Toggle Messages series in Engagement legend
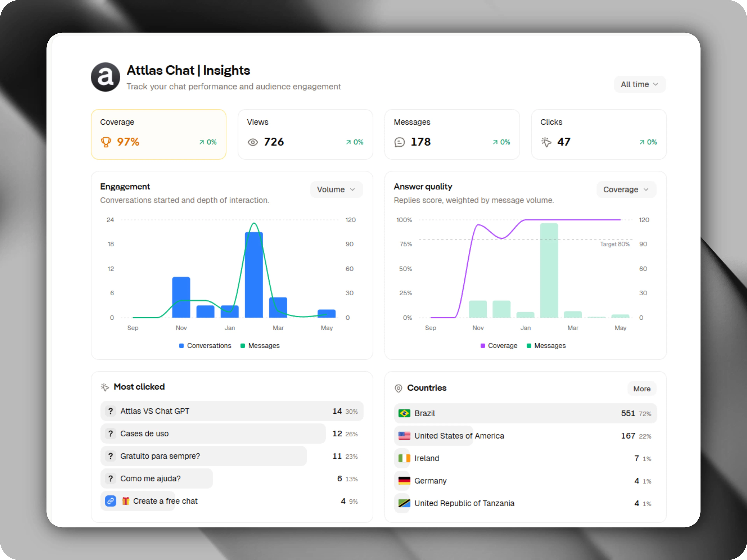Screen dimensions: 747x560 [x=260, y=346]
